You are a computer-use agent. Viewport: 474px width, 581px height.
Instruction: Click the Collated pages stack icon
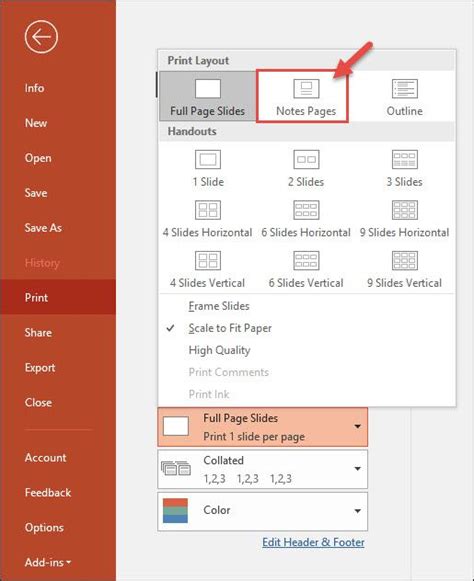(x=176, y=468)
